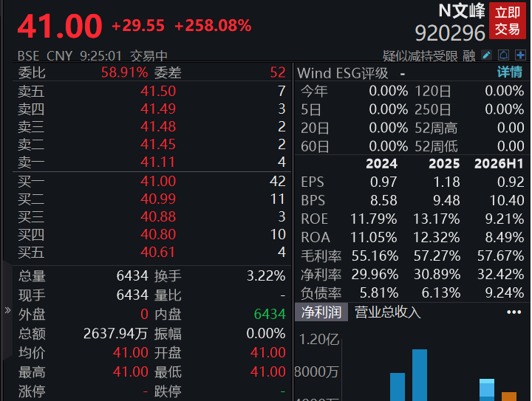Click the +258.08% change percentage
Viewport: 532px width, 401px height.
coord(213,25)
